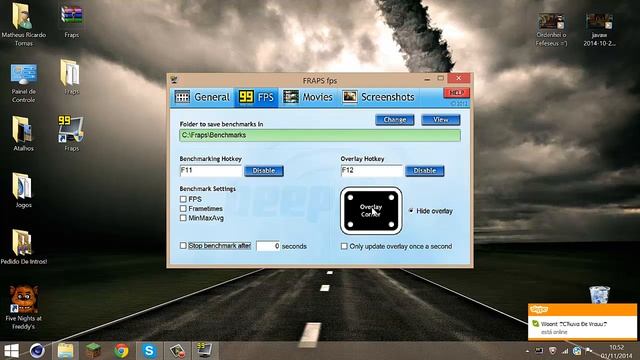The image size is (640, 360).
Task: Click the seconds value input field
Action: 268,246
